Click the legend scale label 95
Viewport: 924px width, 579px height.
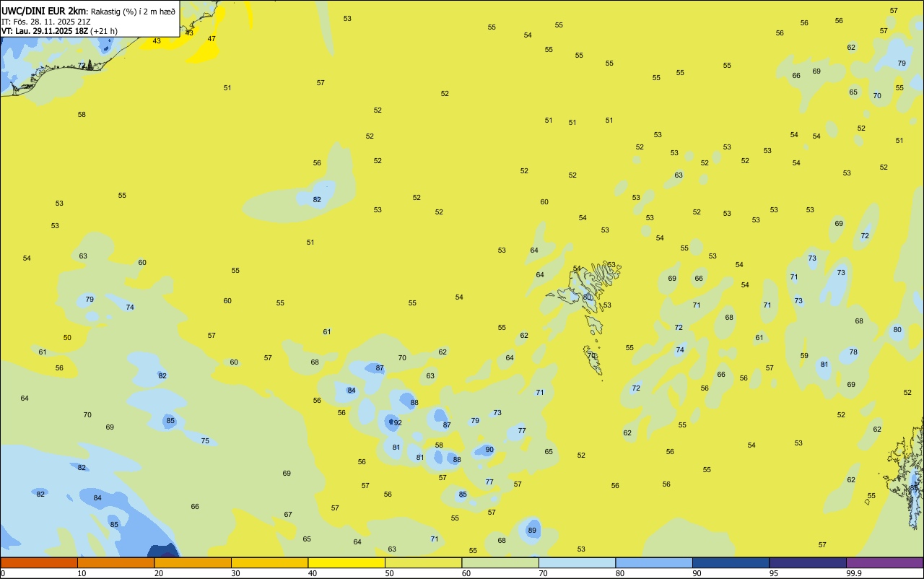[x=774, y=573]
